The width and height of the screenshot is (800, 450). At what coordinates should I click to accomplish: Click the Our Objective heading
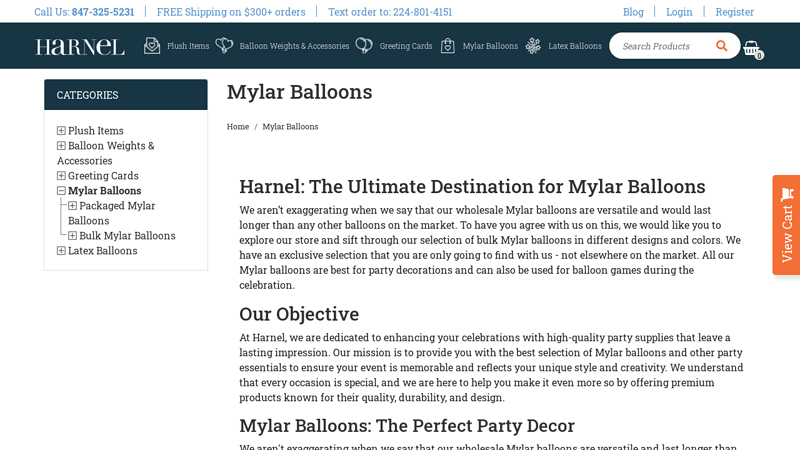tap(299, 314)
